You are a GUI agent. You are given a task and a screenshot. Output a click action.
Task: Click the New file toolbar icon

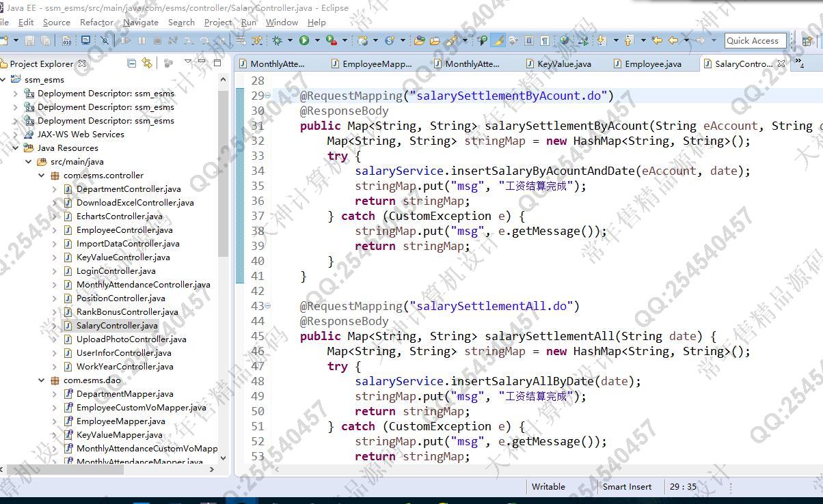3,41
